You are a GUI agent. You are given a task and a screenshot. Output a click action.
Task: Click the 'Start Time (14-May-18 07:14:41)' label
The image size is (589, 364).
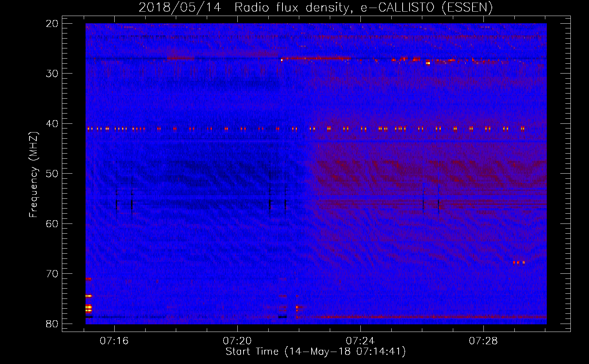316,352
